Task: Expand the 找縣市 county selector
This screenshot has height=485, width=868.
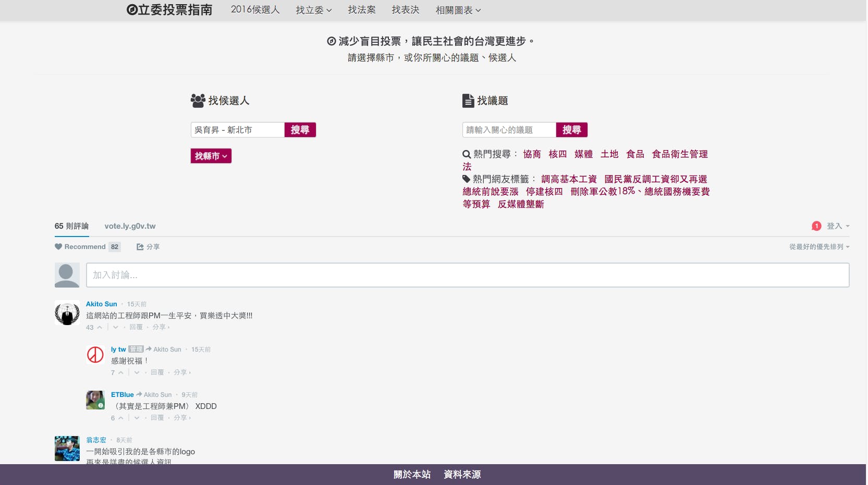Action: coord(211,156)
